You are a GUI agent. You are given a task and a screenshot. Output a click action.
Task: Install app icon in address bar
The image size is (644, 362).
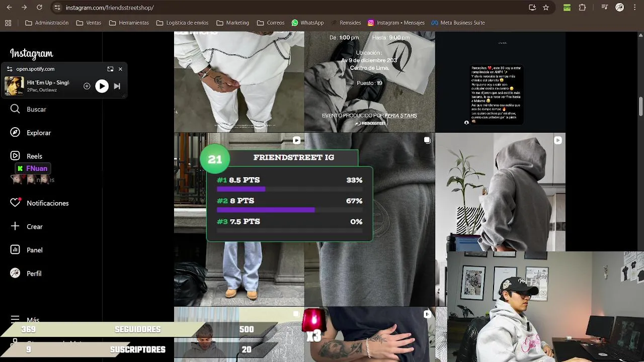coord(532,8)
